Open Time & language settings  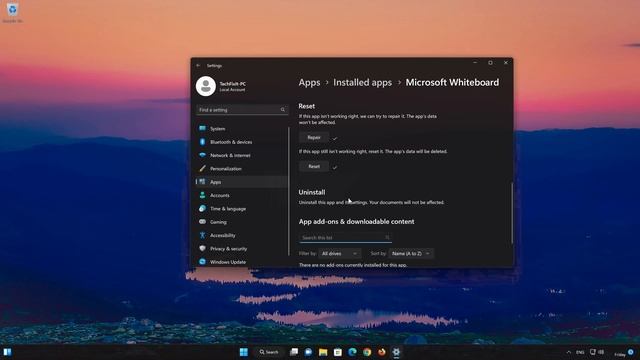coord(242,209)
